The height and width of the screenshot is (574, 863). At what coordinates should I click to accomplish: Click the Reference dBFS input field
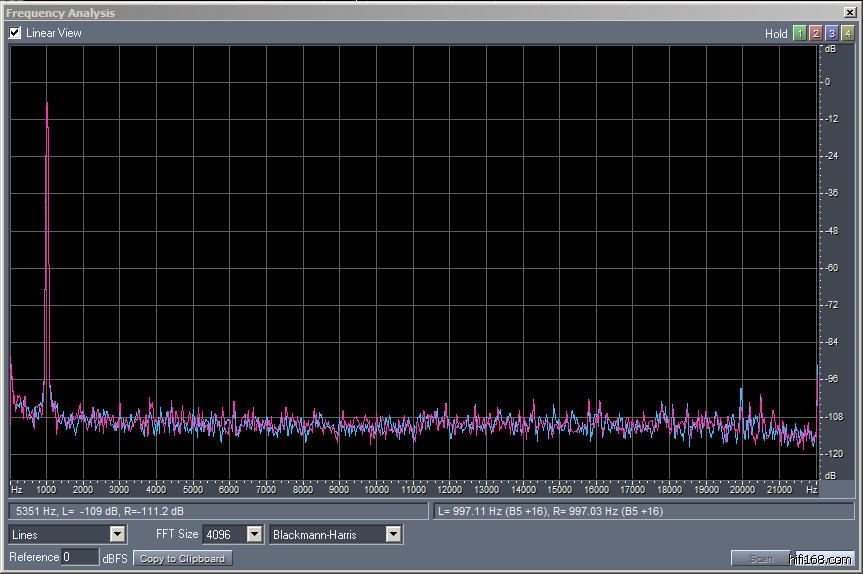tap(80, 557)
